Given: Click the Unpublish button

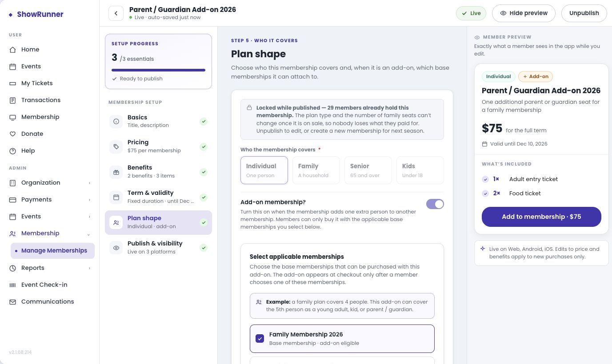Looking at the screenshot, I should (x=584, y=13).
